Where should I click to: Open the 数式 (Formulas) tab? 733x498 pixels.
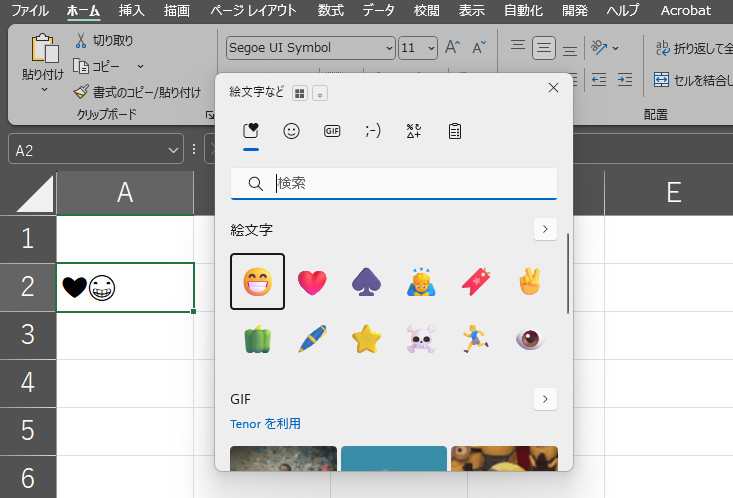pos(330,11)
